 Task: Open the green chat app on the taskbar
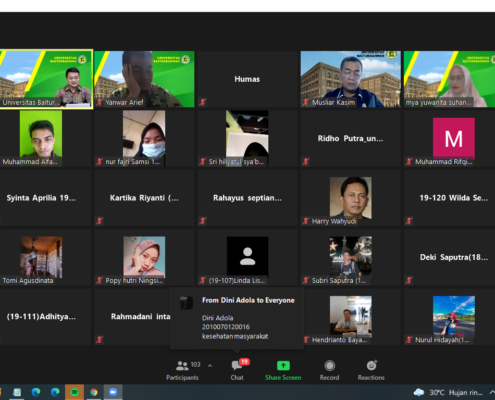coord(74,392)
